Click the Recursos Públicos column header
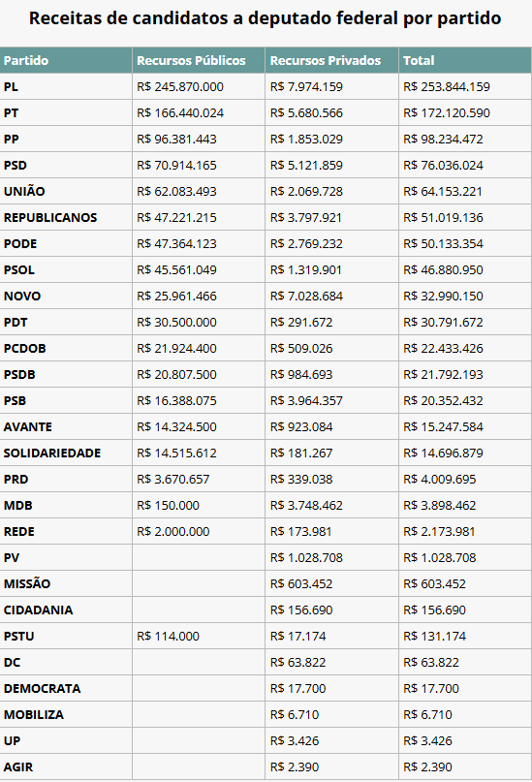The height and width of the screenshot is (782, 532). (191, 60)
